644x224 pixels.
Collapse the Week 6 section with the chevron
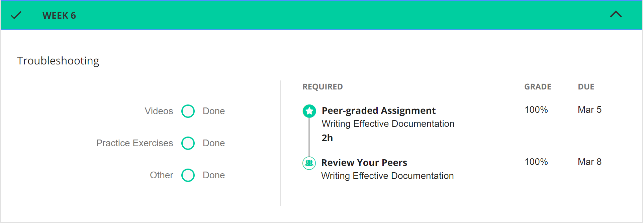click(x=616, y=14)
